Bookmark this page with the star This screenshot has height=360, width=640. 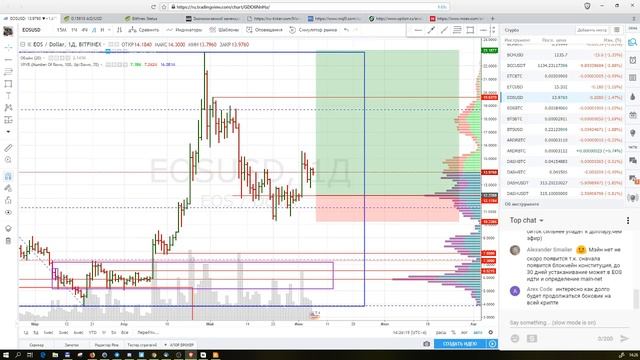[x=164, y=7]
